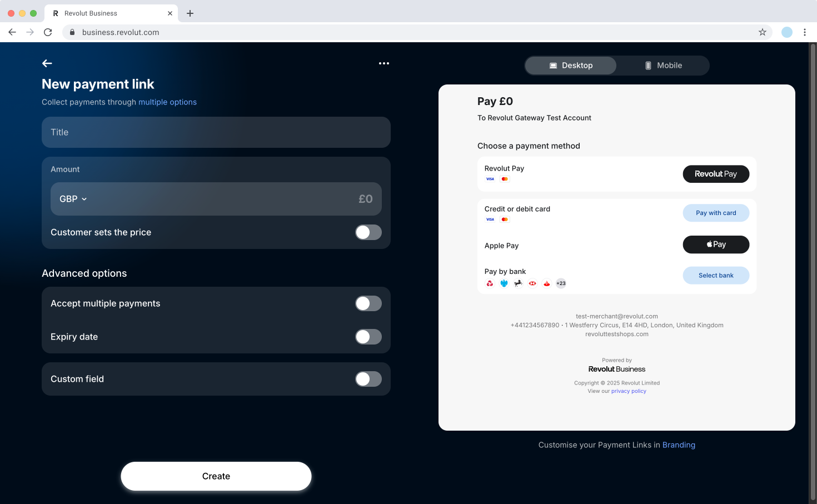Enable the Expiry date option
Image resolution: width=817 pixels, height=504 pixels.
click(x=368, y=337)
